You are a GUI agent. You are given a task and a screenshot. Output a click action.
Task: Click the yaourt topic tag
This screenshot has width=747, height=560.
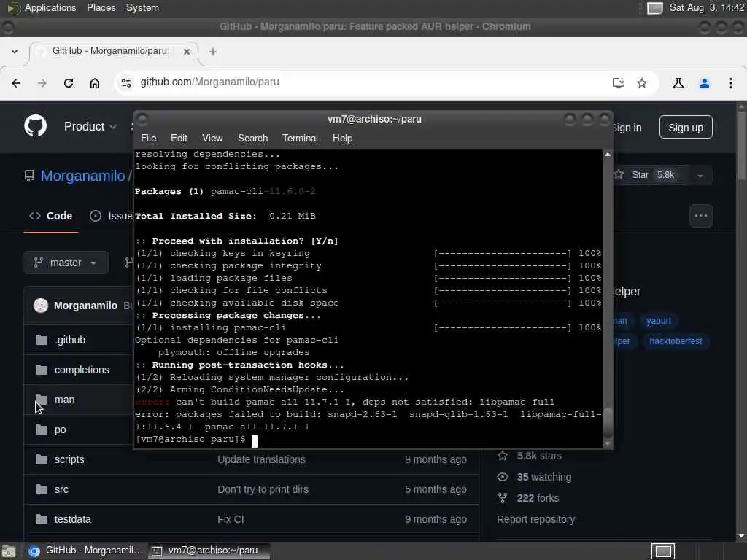[x=659, y=321]
